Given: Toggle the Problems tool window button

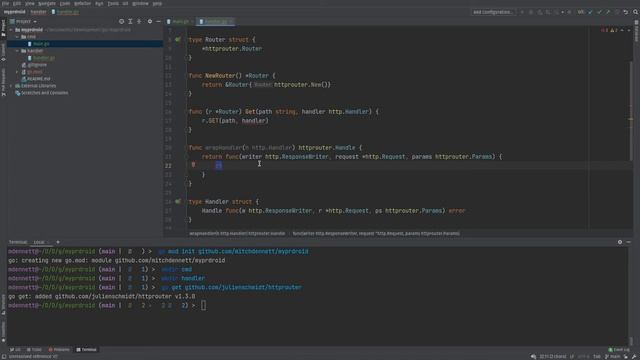Looking at the screenshot, I should click(x=59, y=350).
